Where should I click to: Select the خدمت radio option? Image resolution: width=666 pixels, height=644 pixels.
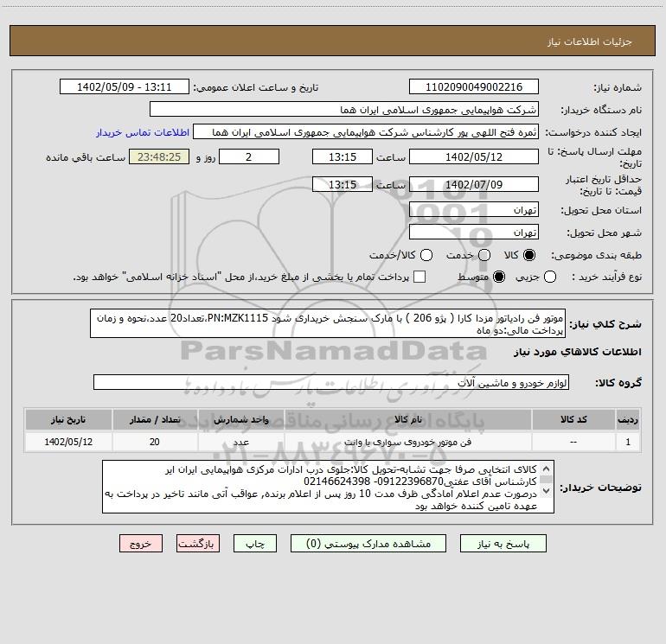pos(484,255)
